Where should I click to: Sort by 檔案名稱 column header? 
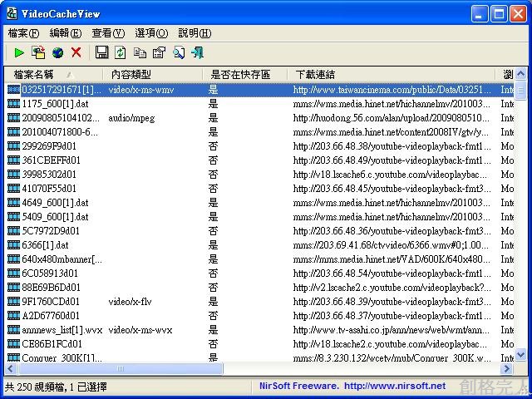(x=53, y=74)
